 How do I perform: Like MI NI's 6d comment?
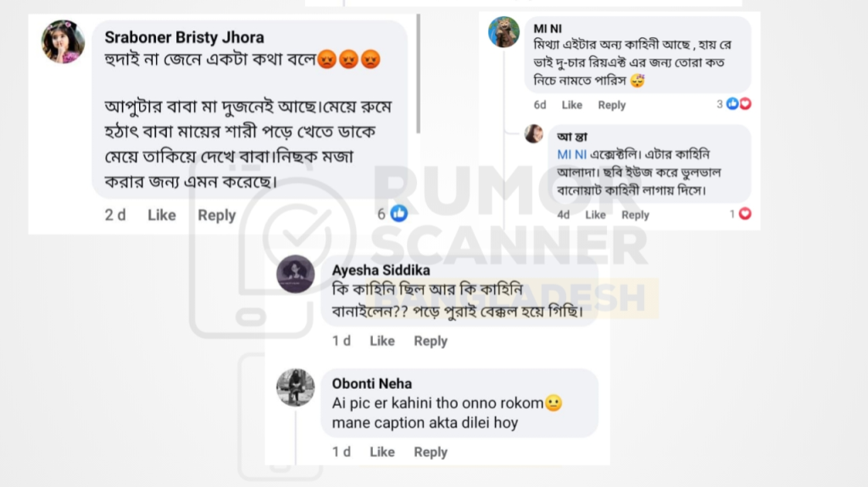(x=572, y=104)
